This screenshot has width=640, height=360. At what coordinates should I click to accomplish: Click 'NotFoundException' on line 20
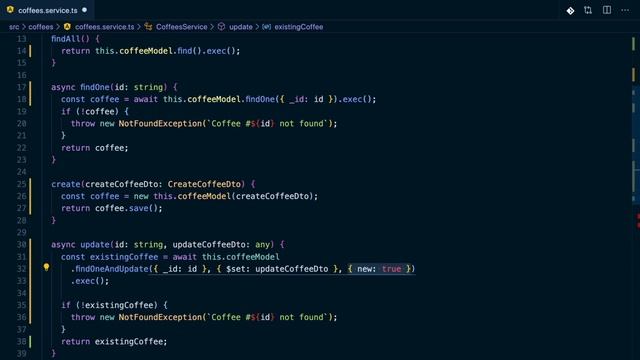point(160,123)
